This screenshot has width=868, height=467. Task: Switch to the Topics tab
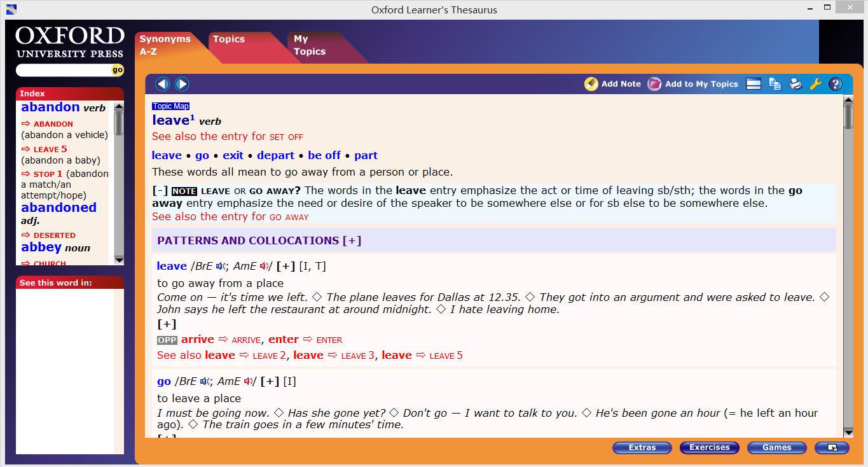tap(229, 39)
